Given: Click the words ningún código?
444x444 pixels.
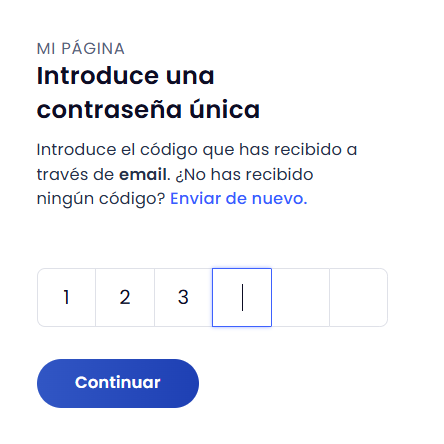Looking at the screenshot, I should pos(101,199).
